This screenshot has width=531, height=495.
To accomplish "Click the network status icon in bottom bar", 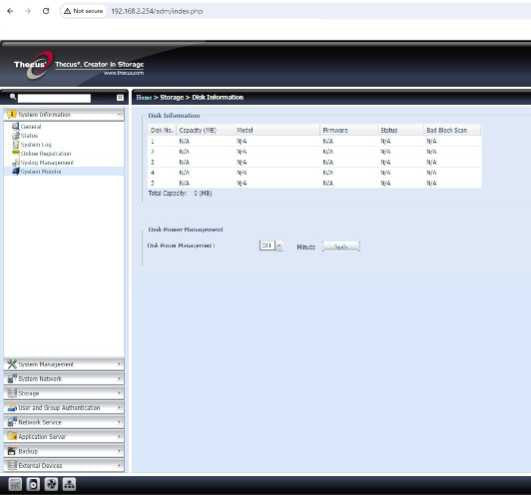I will (69, 484).
